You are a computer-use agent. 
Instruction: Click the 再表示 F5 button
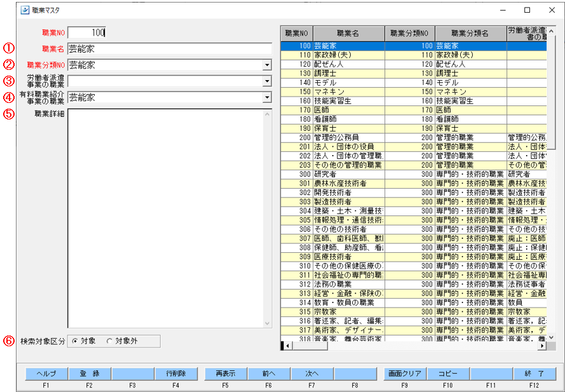tap(226, 374)
